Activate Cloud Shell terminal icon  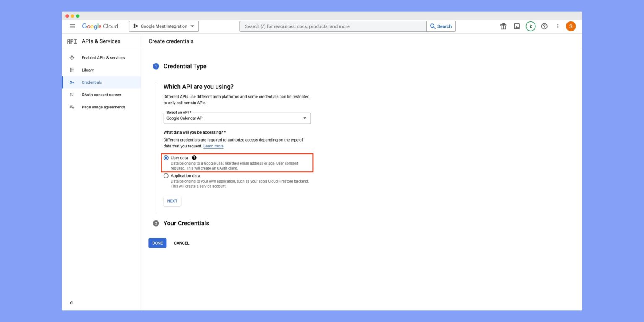pyautogui.click(x=517, y=26)
